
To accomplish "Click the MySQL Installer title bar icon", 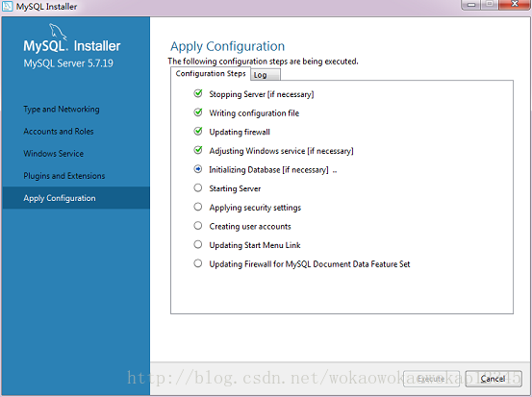I will pos(7,6).
